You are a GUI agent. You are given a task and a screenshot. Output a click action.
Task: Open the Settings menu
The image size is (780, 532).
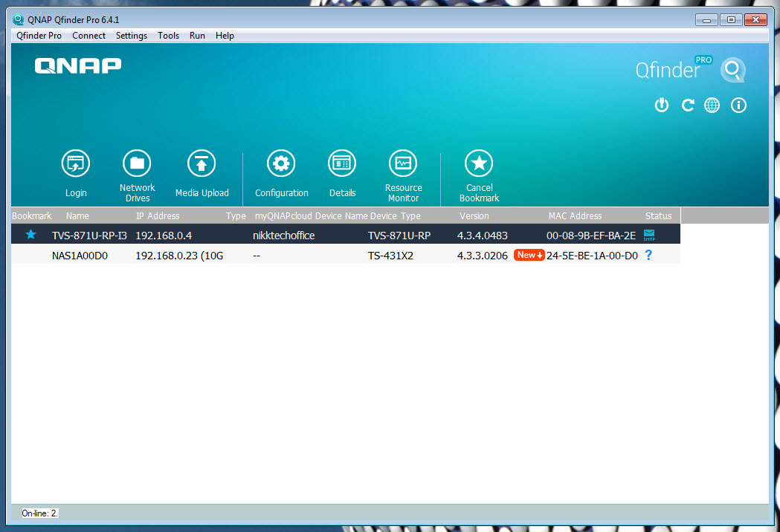(x=132, y=36)
